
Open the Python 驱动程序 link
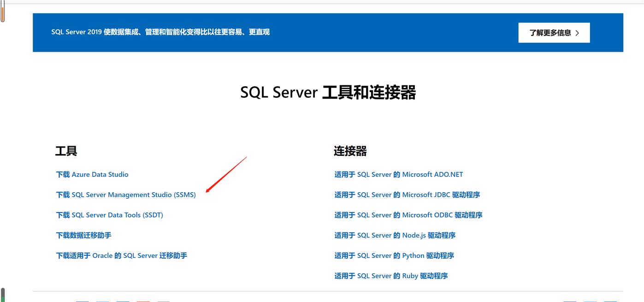(x=394, y=255)
